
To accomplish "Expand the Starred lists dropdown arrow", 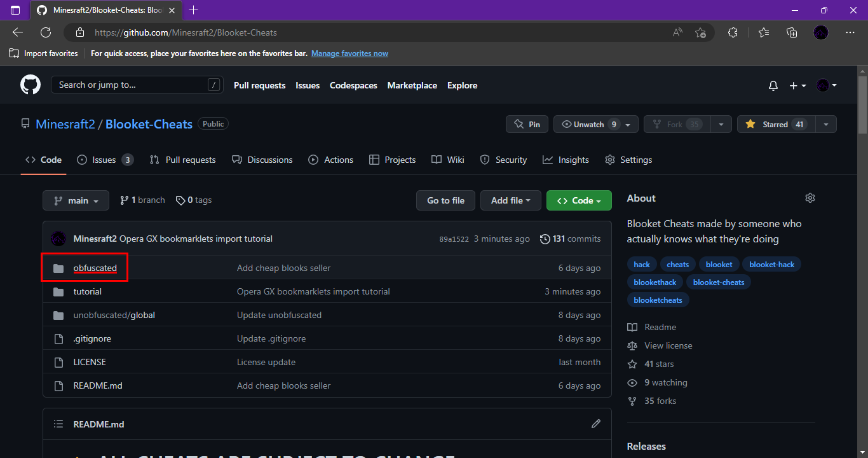I will coord(826,124).
